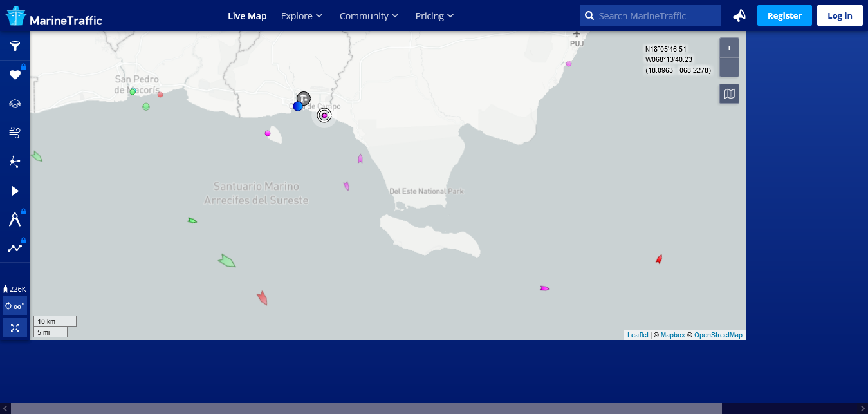868x414 pixels.
Task: Open the density maps network icon
Action: (15, 162)
